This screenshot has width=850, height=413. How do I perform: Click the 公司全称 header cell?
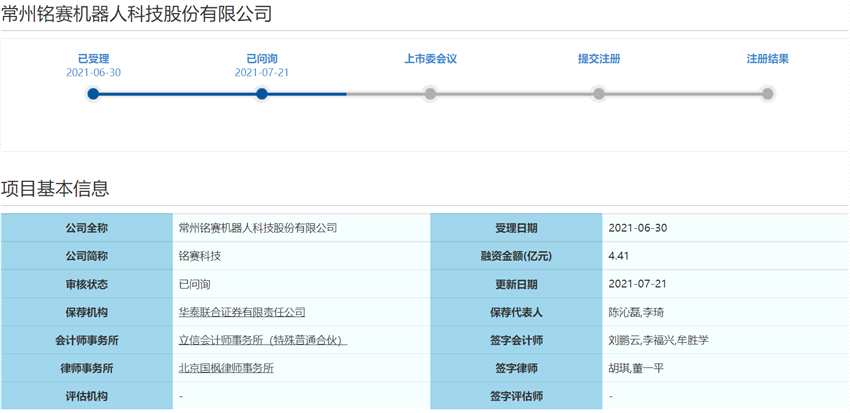point(87,228)
